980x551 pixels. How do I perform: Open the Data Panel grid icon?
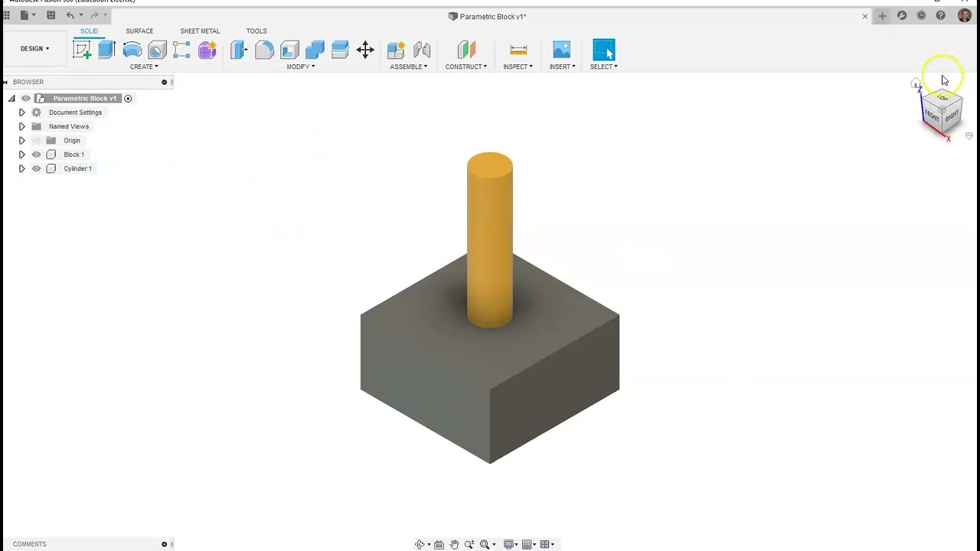7,15
